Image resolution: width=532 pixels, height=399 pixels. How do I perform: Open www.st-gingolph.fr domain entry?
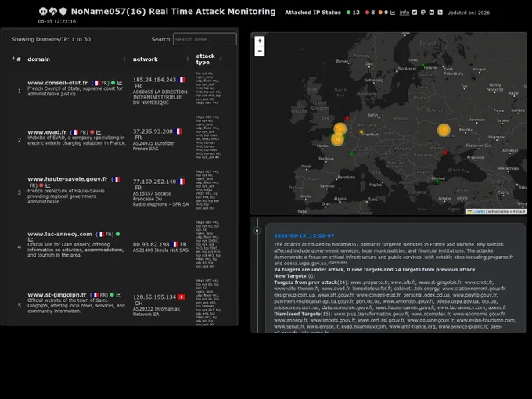click(56, 294)
